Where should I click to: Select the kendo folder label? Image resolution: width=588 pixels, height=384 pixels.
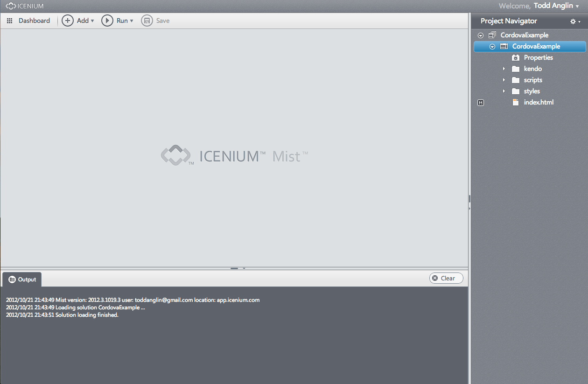point(533,69)
